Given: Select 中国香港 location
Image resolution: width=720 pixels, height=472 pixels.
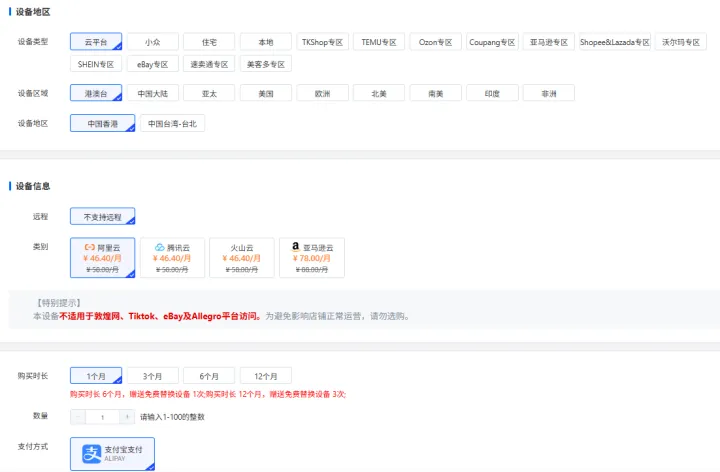Looking at the screenshot, I should point(102,123).
